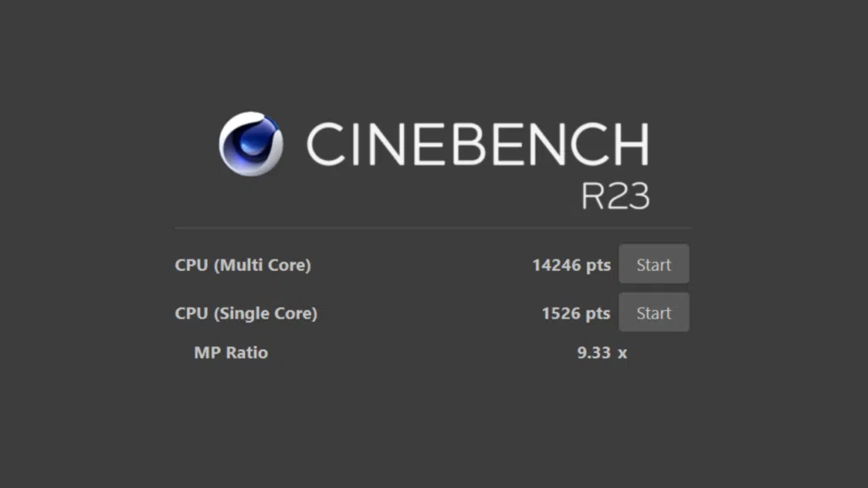Start the CPU Multi Core benchmark
The image size is (868, 488).
654,264
